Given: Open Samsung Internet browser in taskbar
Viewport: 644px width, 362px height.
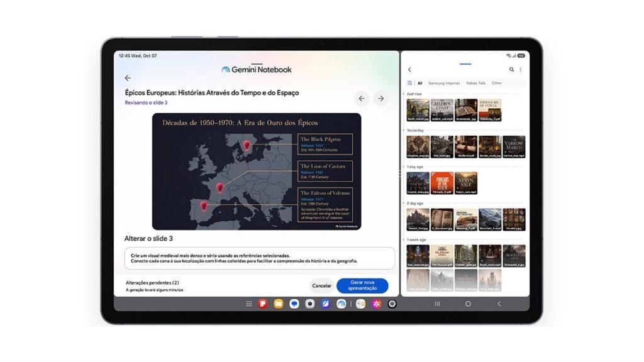Looking at the screenshot, I should pyautogui.click(x=325, y=304).
